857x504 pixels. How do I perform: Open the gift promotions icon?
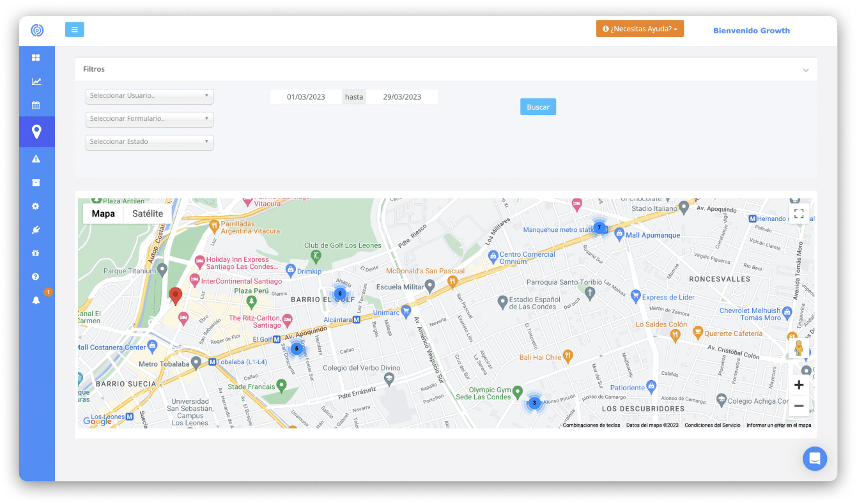tap(36, 253)
